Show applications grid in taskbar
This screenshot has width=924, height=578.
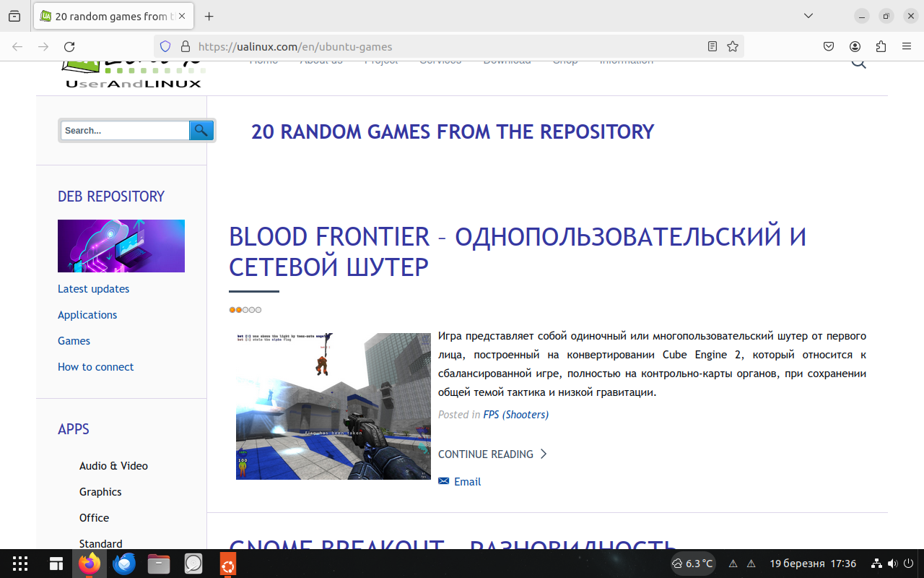coord(20,564)
